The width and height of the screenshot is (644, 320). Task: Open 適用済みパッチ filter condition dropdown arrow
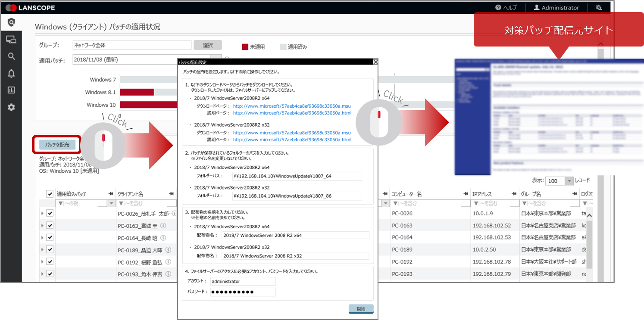pyautogui.click(x=112, y=203)
